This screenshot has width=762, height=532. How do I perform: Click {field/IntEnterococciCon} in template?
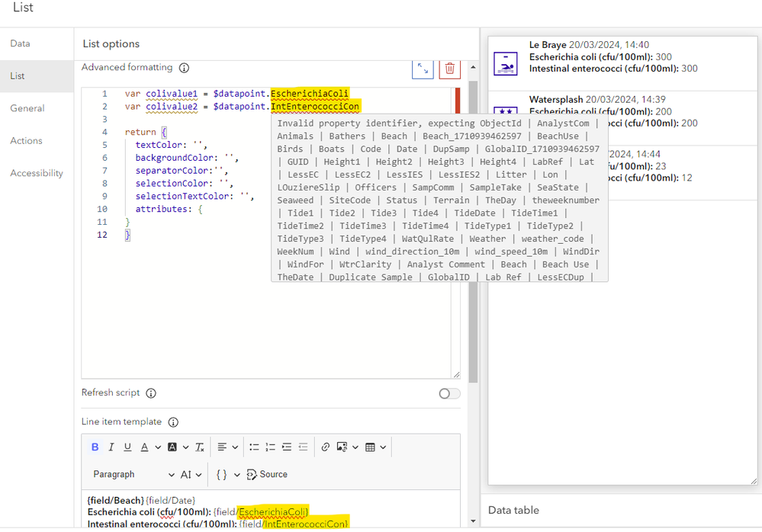pos(294,524)
